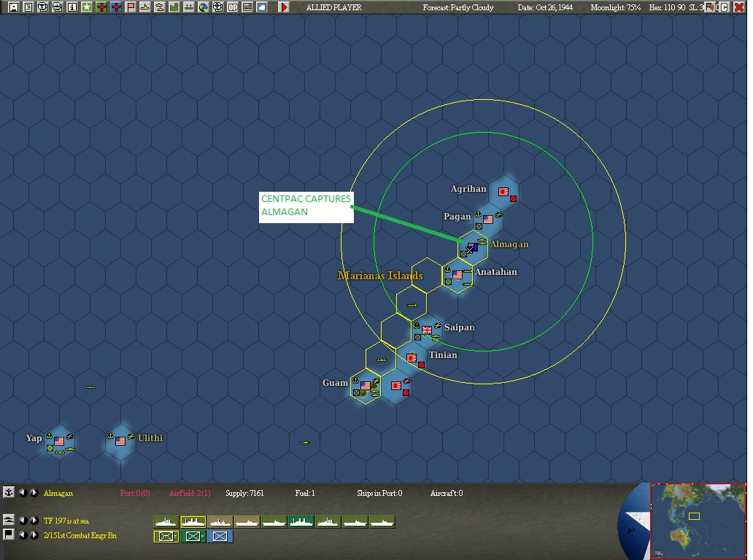Select the Agrihan Japanese base hex
Screen dimensions: 753x560
click(x=503, y=192)
